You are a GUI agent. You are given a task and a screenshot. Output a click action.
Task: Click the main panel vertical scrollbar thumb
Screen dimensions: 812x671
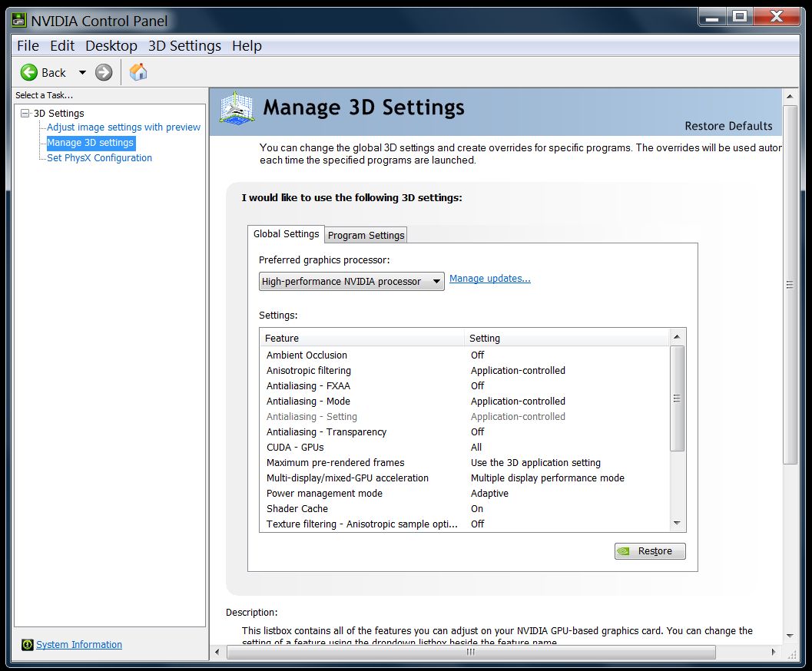pos(790,285)
